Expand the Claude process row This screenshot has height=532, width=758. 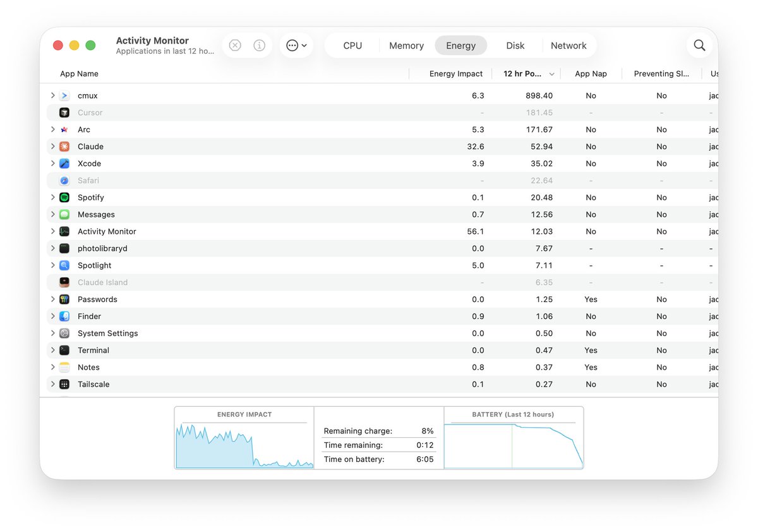pyautogui.click(x=52, y=147)
